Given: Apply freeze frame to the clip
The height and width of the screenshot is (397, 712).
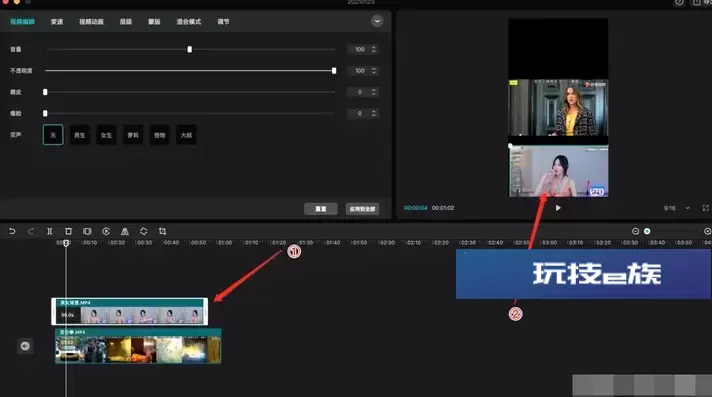Looking at the screenshot, I should pos(87,231).
